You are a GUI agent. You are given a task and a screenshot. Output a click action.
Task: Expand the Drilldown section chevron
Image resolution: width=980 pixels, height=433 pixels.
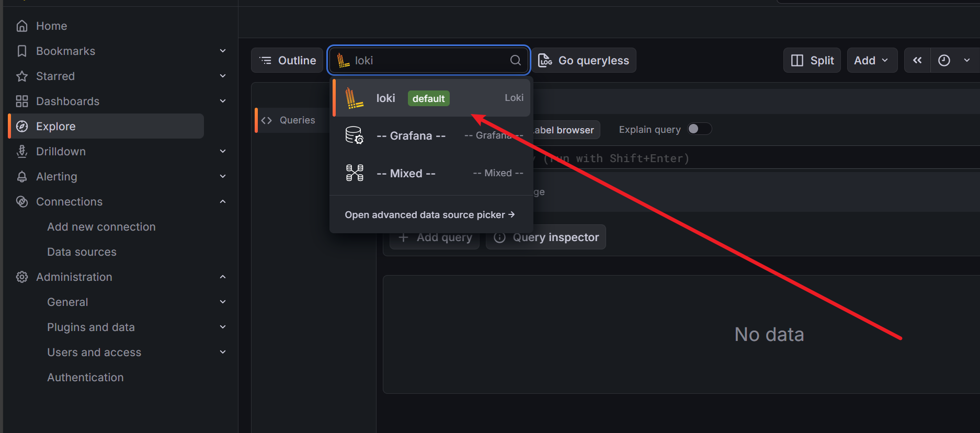tap(223, 151)
